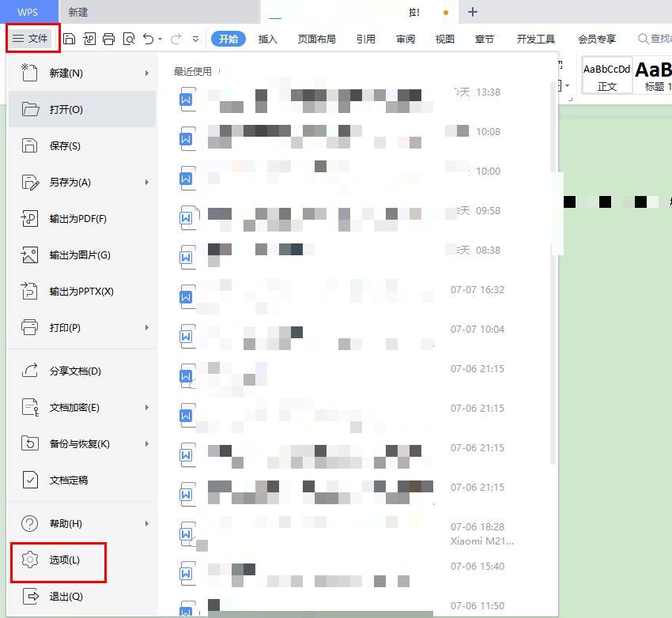Switch to the 开始 ribbon tab
This screenshot has height=618, width=672.
228,39
